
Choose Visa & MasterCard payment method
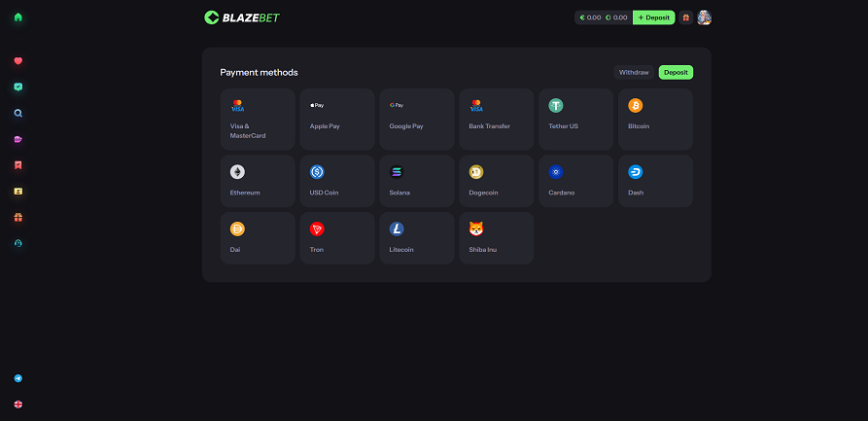(258, 119)
